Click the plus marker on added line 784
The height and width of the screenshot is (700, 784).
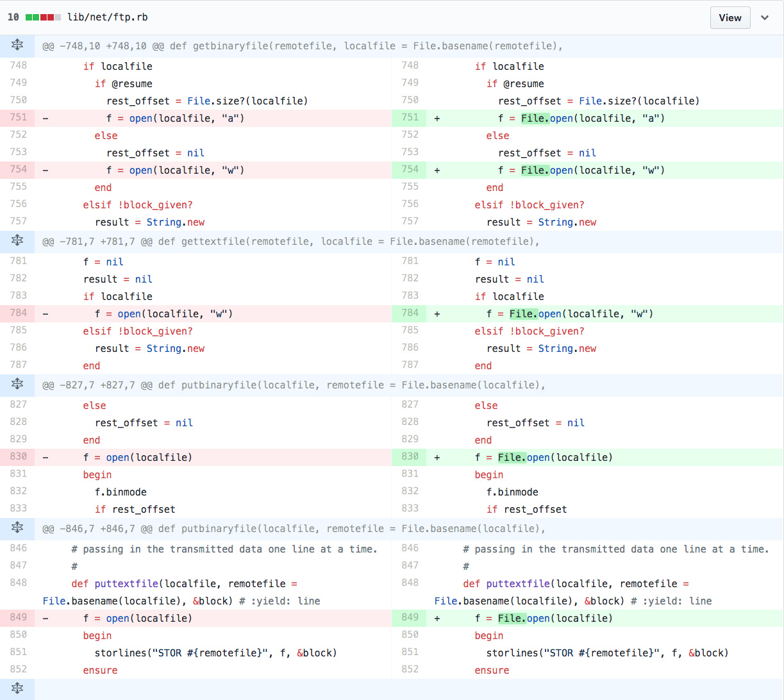[437, 313]
